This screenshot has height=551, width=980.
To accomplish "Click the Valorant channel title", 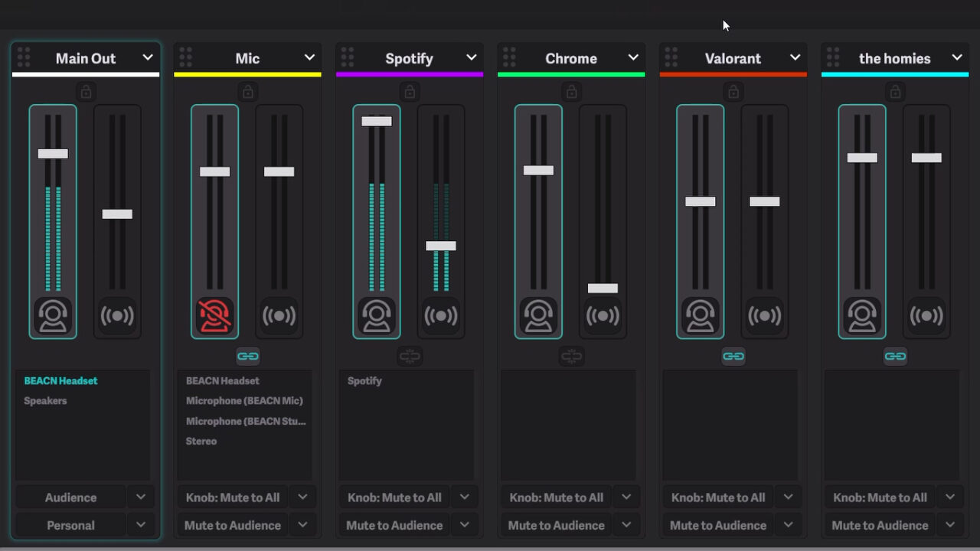I will pos(733,58).
